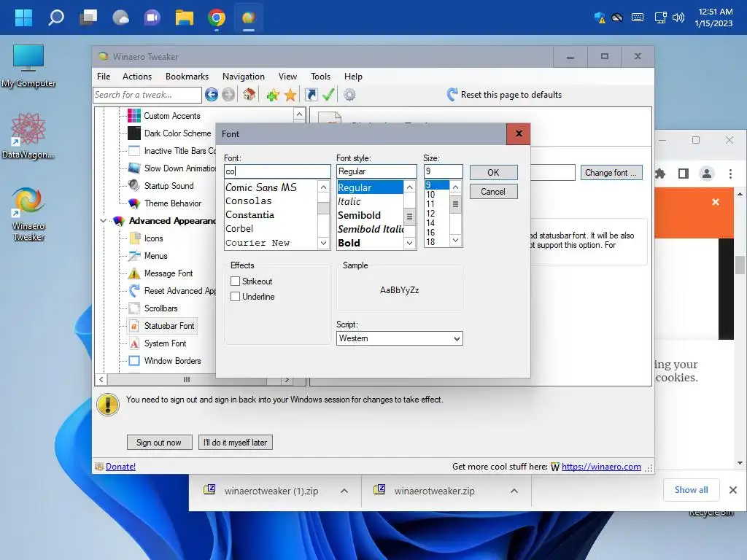Click the Message Font warning icon
Viewport: 747px width, 560px height.
tap(134, 273)
